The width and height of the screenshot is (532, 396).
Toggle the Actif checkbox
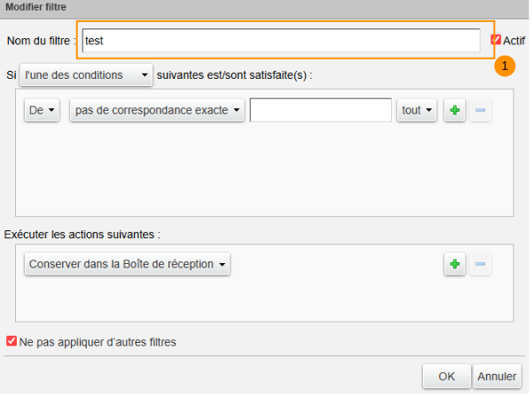tap(497, 40)
